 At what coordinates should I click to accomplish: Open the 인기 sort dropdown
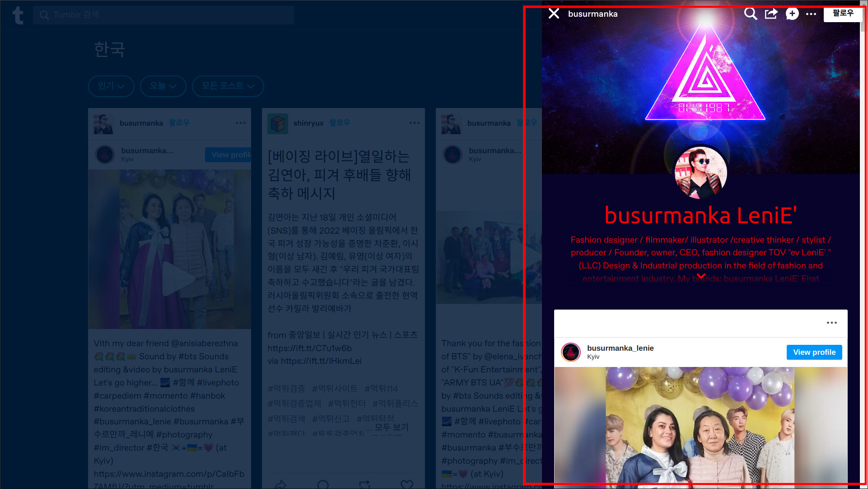111,86
